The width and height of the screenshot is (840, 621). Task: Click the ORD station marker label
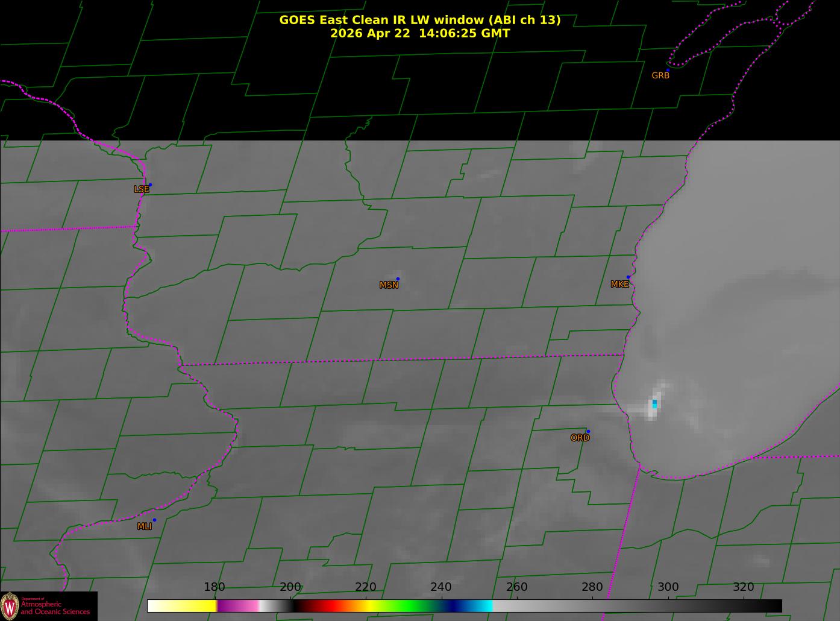(580, 438)
